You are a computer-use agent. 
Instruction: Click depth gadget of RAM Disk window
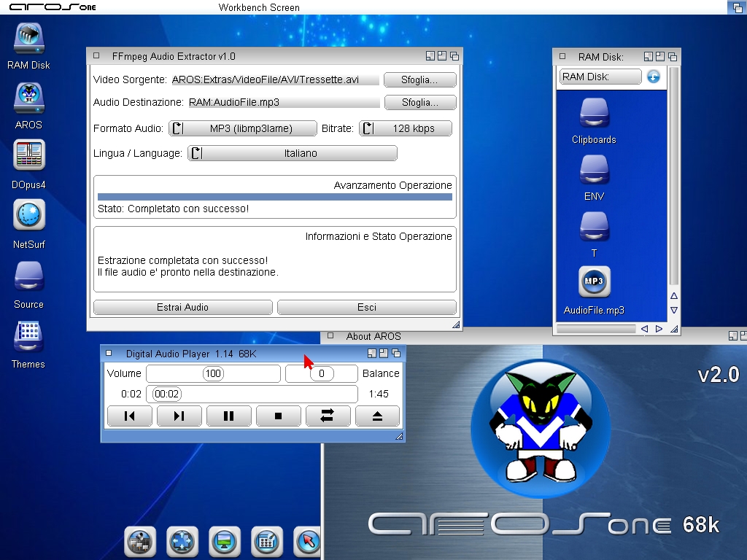click(673, 57)
